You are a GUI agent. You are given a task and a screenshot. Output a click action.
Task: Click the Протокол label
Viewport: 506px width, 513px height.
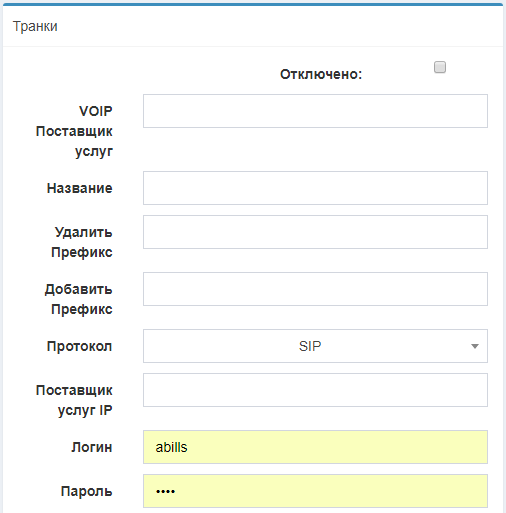(x=79, y=346)
